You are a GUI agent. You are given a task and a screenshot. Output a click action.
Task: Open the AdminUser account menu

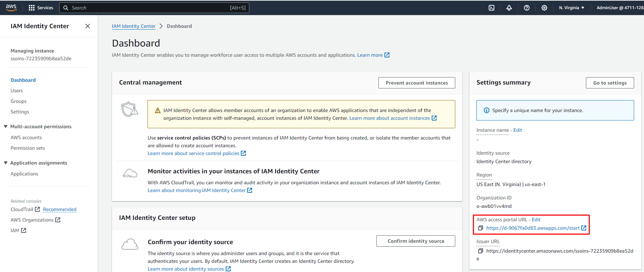[x=620, y=8]
